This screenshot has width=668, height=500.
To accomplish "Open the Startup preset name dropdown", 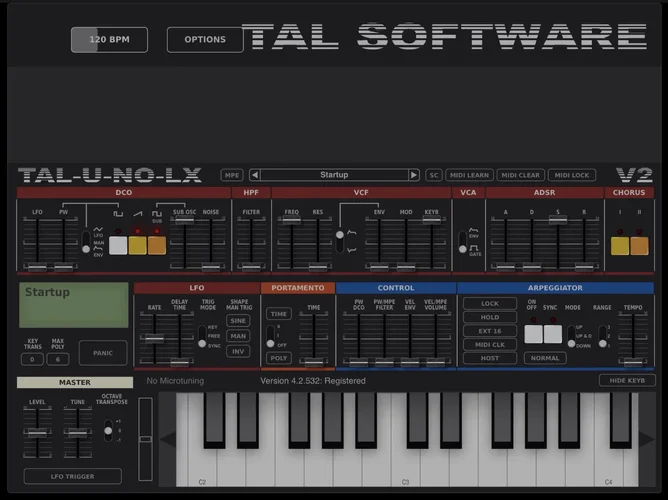I will [334, 175].
